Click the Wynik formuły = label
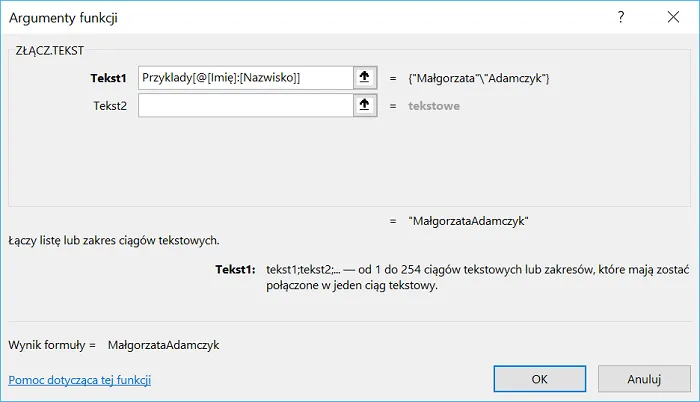Viewport: 700px width, 402px height. point(51,345)
